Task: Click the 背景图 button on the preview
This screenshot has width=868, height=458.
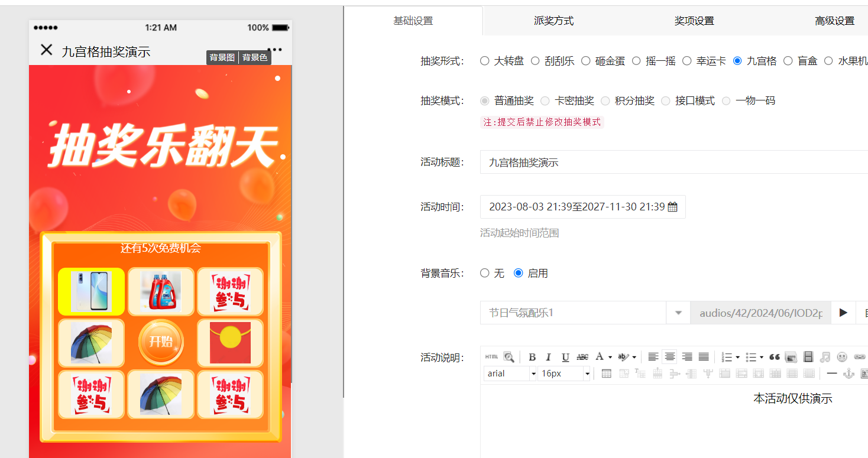Action: [x=222, y=57]
